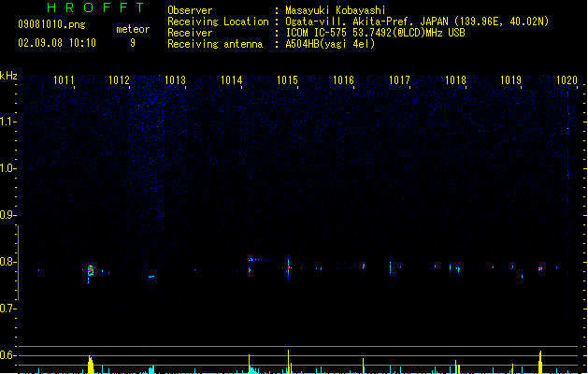Click the Receiving antenna label
Screen dimensions: 588x374
[215, 44]
